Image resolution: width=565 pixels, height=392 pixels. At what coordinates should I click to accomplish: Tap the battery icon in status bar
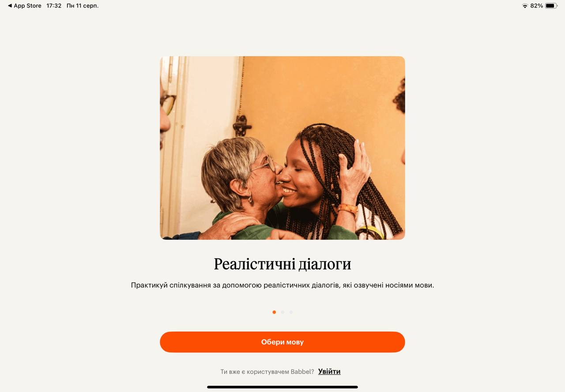(551, 6)
